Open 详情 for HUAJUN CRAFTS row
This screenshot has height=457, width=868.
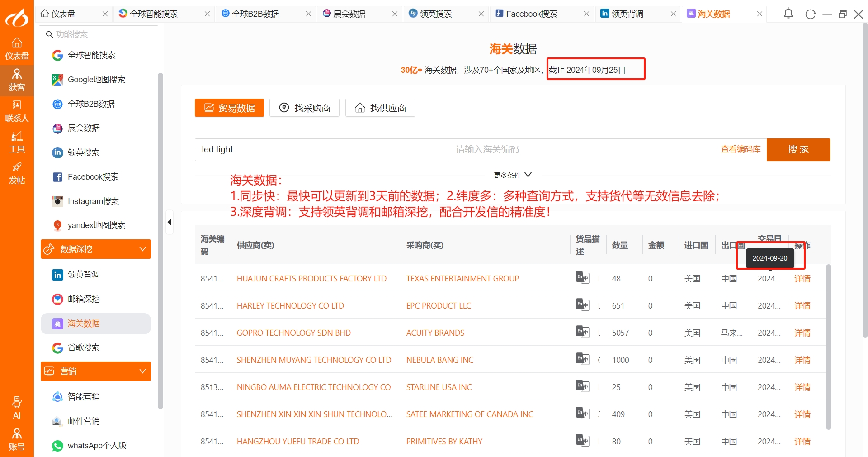point(802,279)
